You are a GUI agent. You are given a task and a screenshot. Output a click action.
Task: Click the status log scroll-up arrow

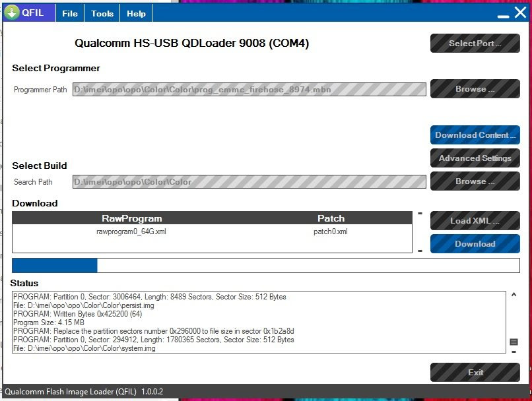coord(514,295)
